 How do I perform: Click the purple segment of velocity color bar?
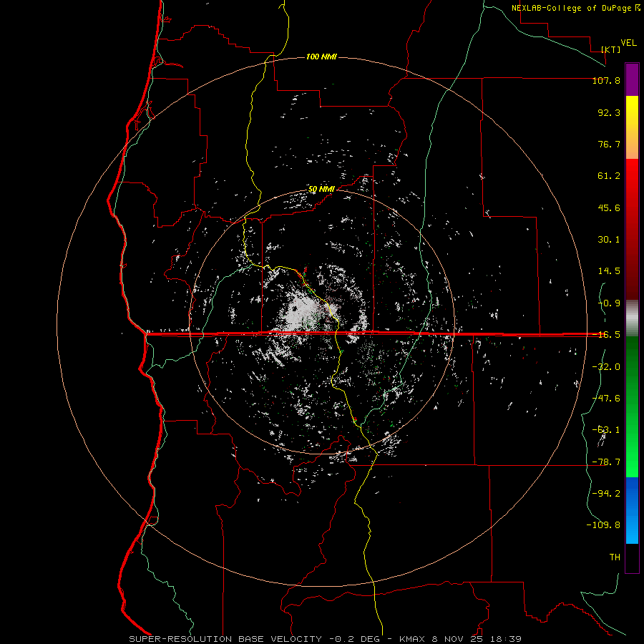pos(632,79)
